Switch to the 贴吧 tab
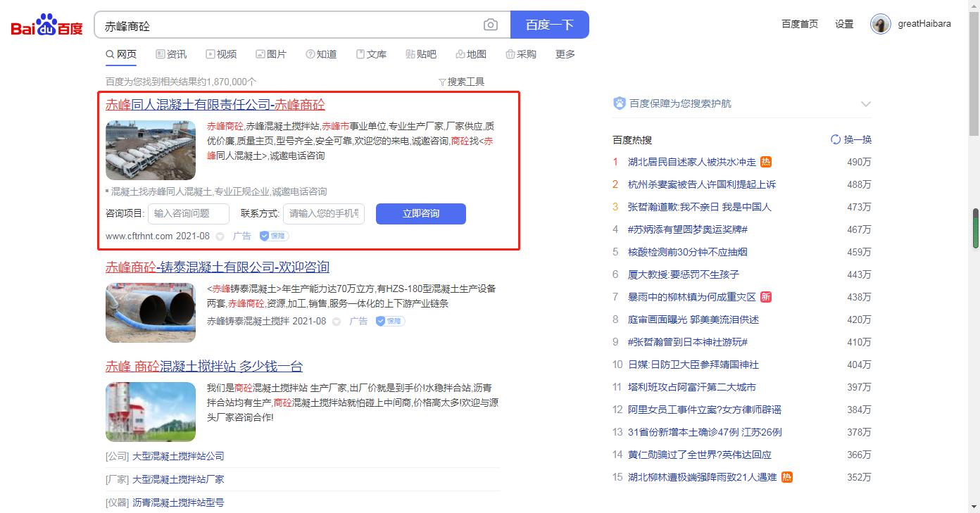 (421, 54)
